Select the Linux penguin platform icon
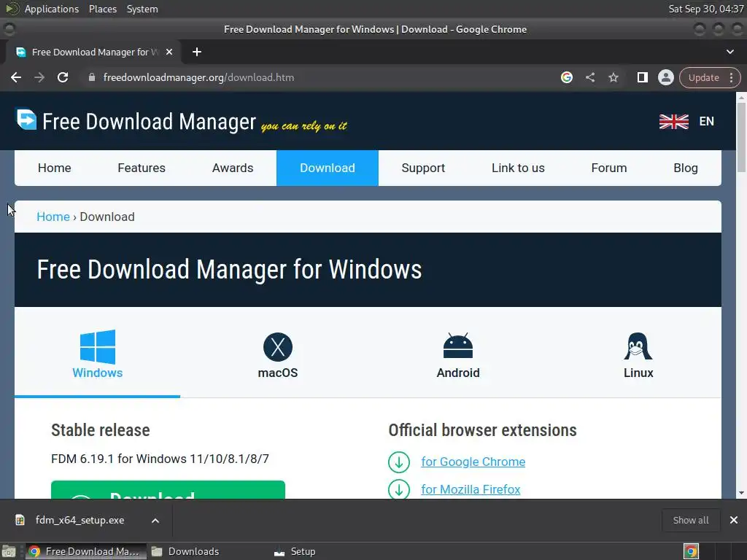Viewport: 747px width, 560px height. click(638, 346)
